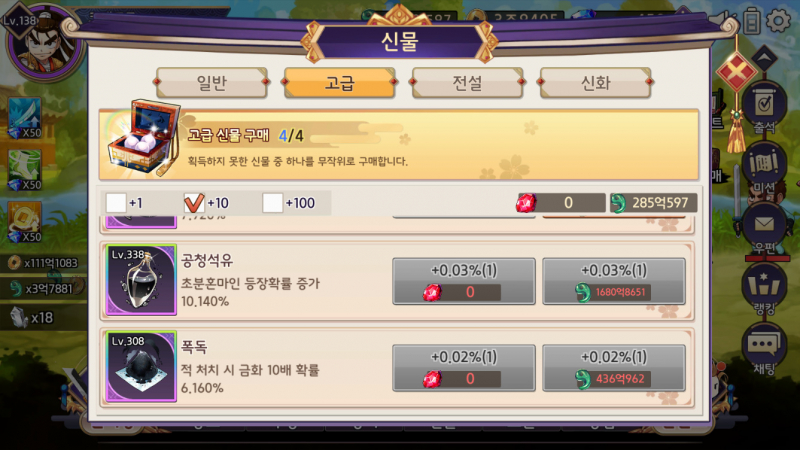Viewport: 800px width, 450px height.
Task: Open the 출석 attendance icon
Action: [x=764, y=108]
